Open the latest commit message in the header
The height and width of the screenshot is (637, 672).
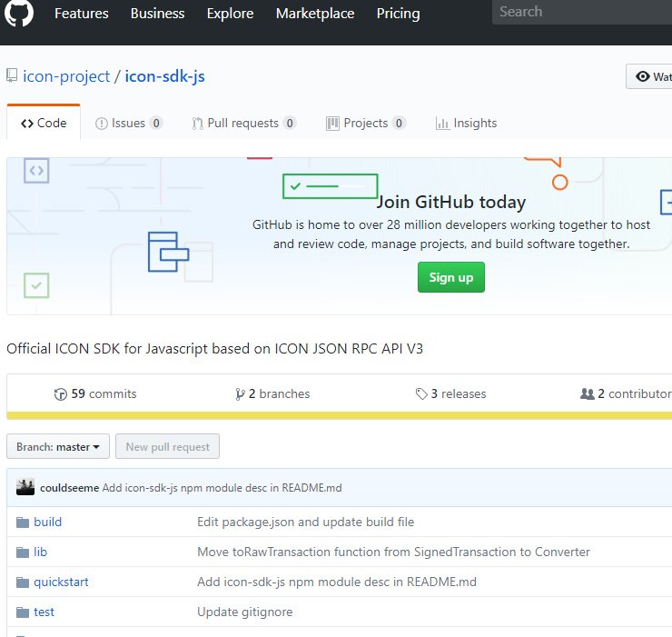pyautogui.click(x=222, y=488)
